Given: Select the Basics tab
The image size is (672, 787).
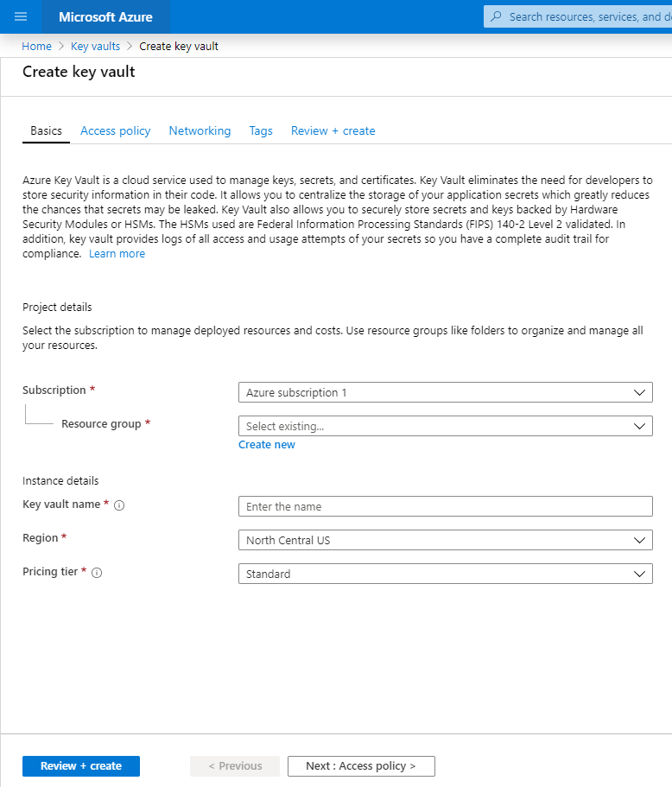Looking at the screenshot, I should point(46,131).
